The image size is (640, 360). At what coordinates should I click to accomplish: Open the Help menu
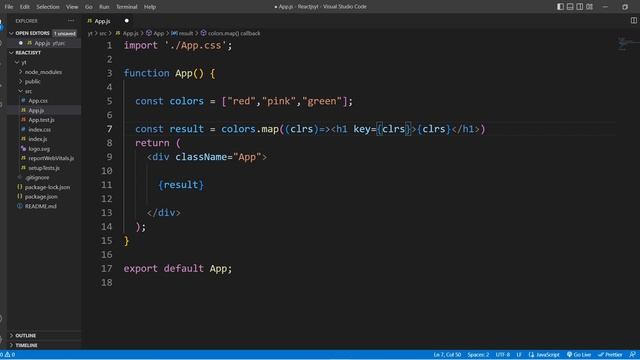tap(150, 7)
